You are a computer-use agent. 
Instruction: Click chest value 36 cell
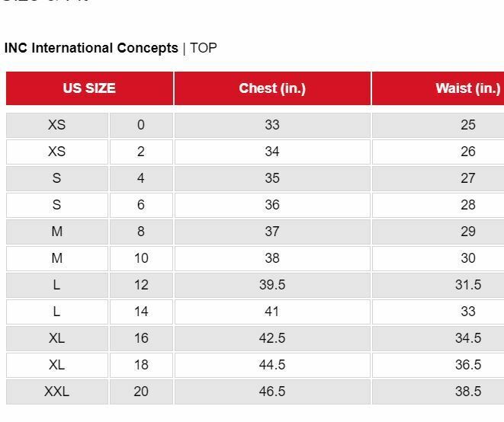click(x=272, y=205)
